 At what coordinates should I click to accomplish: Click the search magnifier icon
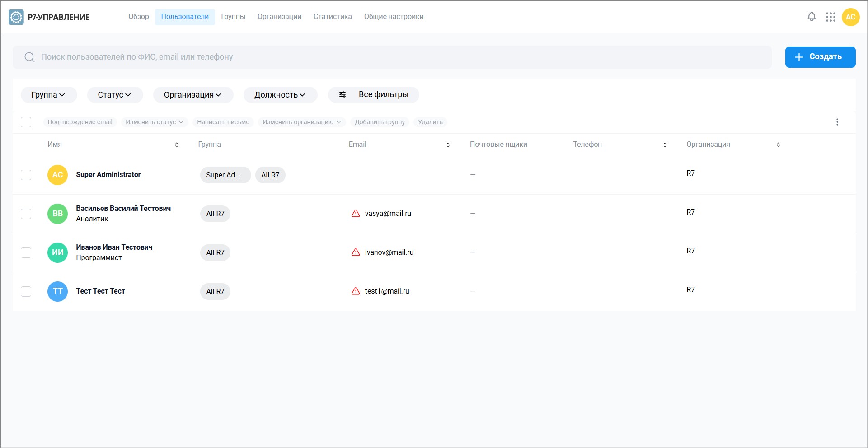click(29, 57)
